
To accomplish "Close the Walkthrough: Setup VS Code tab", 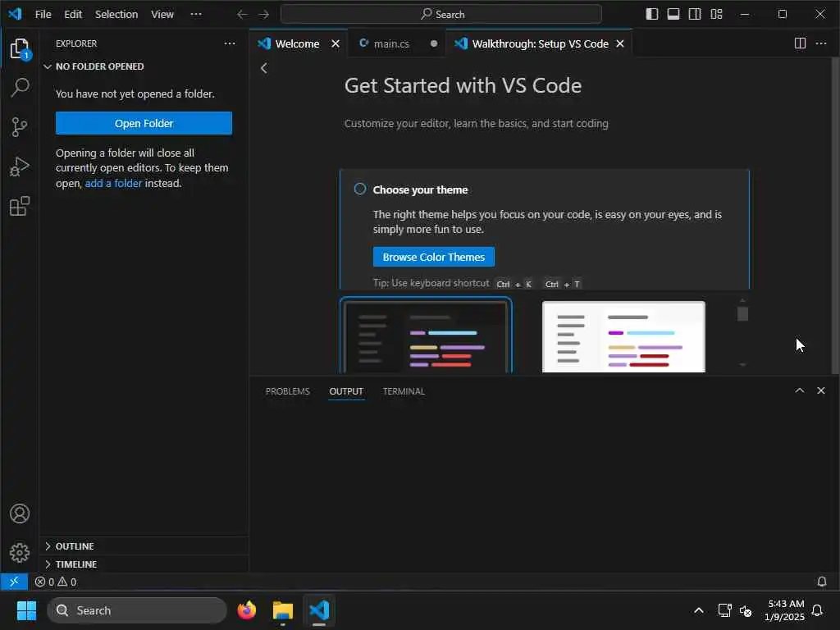I will point(620,43).
